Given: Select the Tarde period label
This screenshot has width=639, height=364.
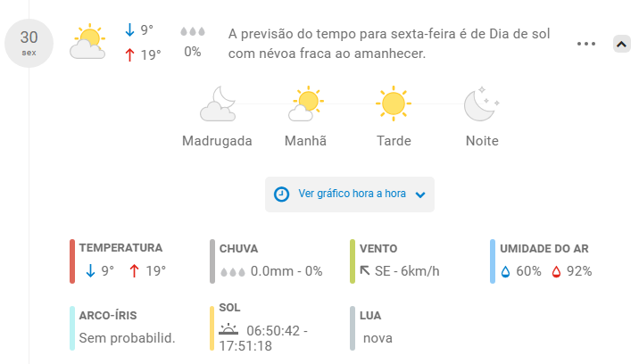Looking at the screenshot, I should pos(394,141).
